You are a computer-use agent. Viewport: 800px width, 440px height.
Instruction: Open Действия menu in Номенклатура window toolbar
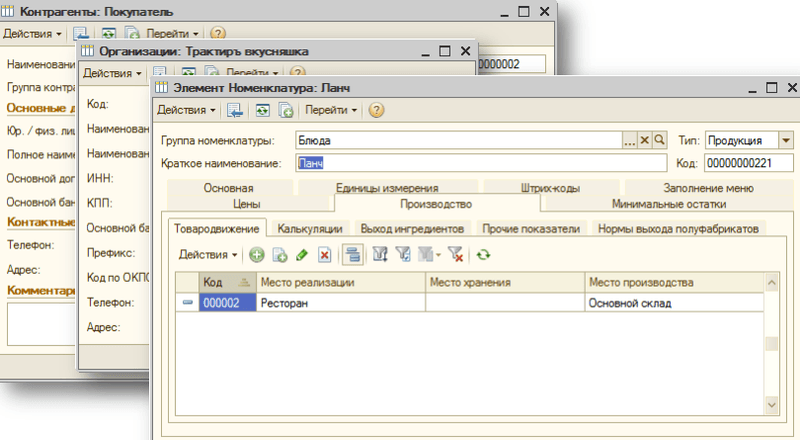click(186, 110)
